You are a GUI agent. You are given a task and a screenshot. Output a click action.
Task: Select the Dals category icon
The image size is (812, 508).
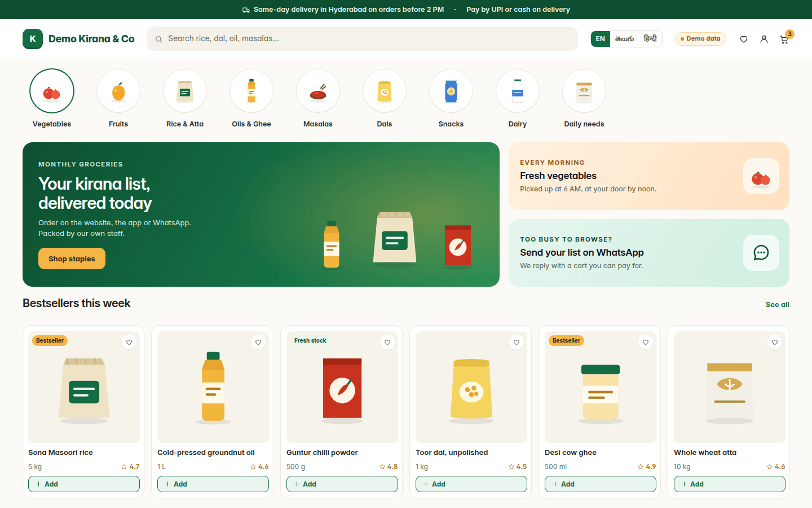coord(385,91)
